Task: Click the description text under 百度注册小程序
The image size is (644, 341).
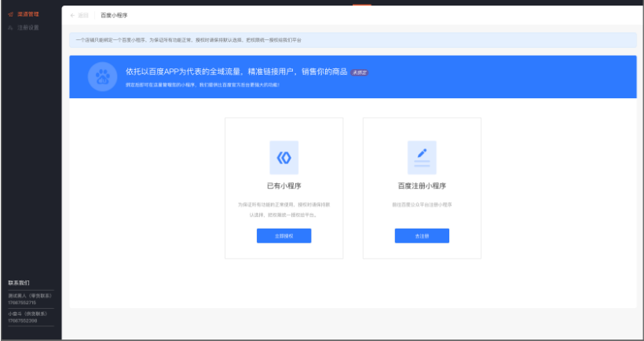Action: 422,204
